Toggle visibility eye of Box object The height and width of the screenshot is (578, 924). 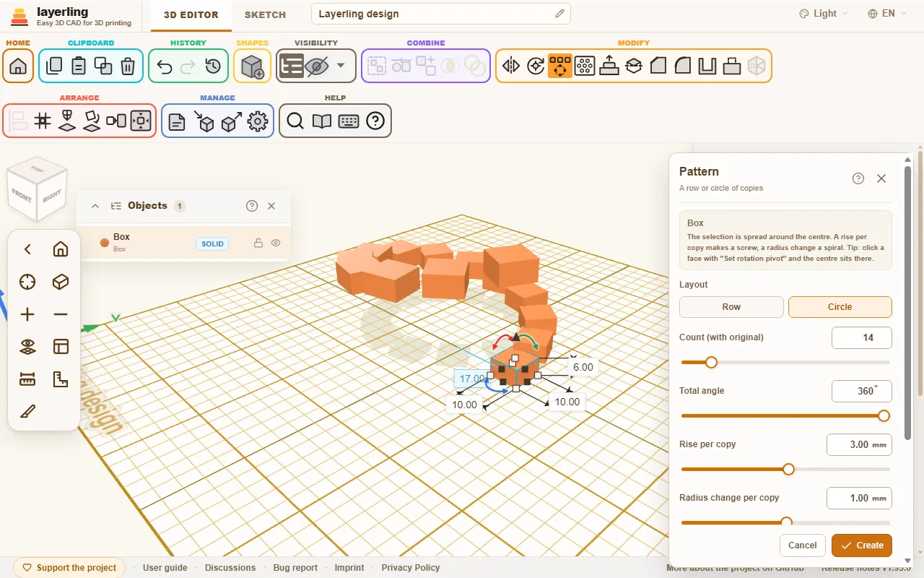tap(276, 243)
